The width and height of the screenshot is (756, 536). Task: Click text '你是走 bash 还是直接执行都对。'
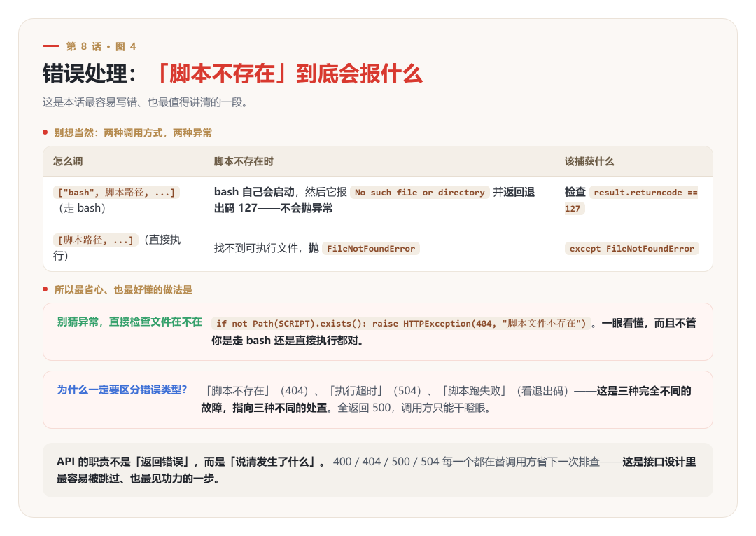click(288, 341)
